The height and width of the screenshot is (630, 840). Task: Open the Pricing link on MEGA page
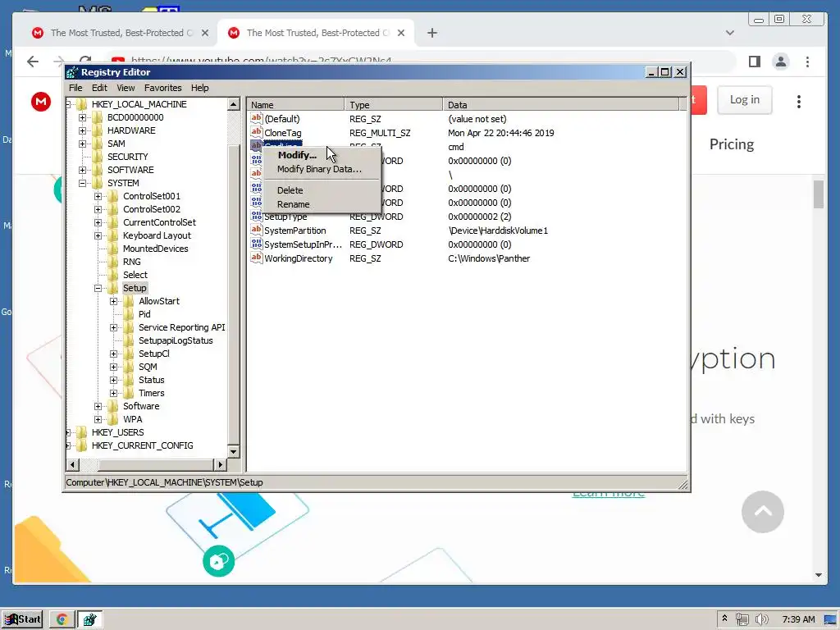(x=731, y=144)
